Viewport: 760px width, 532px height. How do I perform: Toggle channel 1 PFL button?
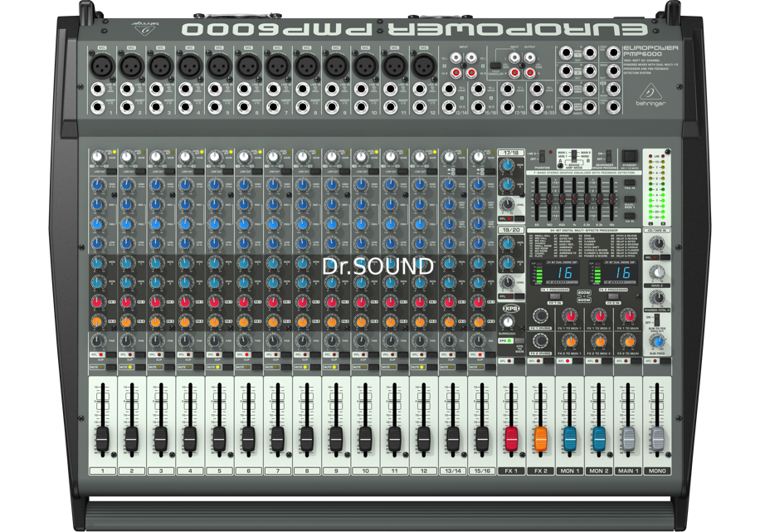111,355
